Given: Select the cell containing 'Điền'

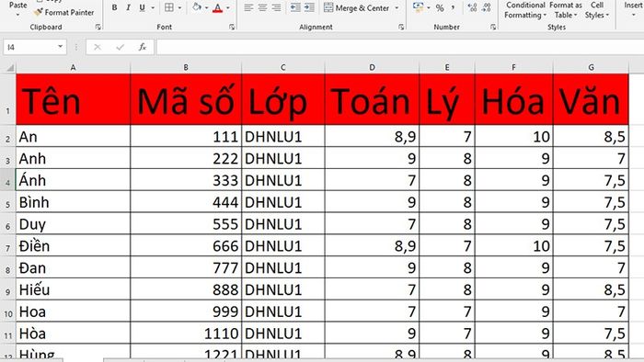Looking at the screenshot, I should (x=73, y=245).
